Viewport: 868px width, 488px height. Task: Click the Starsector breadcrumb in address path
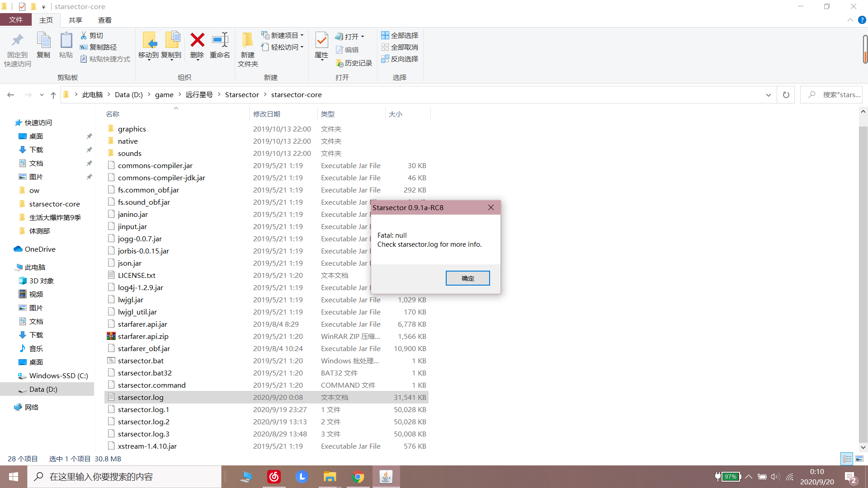[242, 95]
